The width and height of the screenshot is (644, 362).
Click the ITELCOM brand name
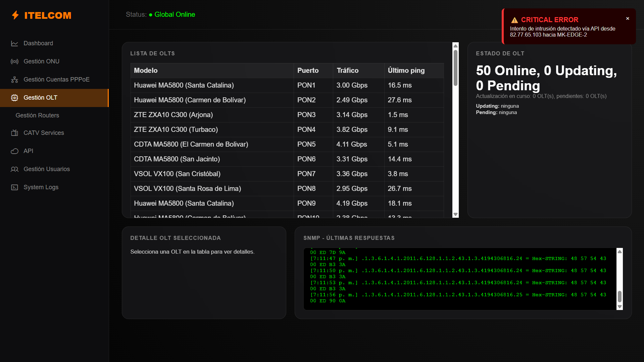point(48,15)
